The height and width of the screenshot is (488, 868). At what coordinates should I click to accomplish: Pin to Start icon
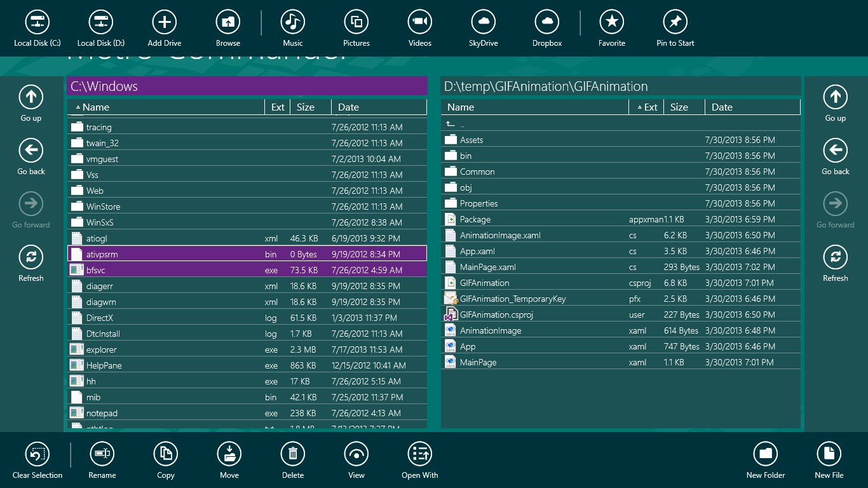(675, 22)
